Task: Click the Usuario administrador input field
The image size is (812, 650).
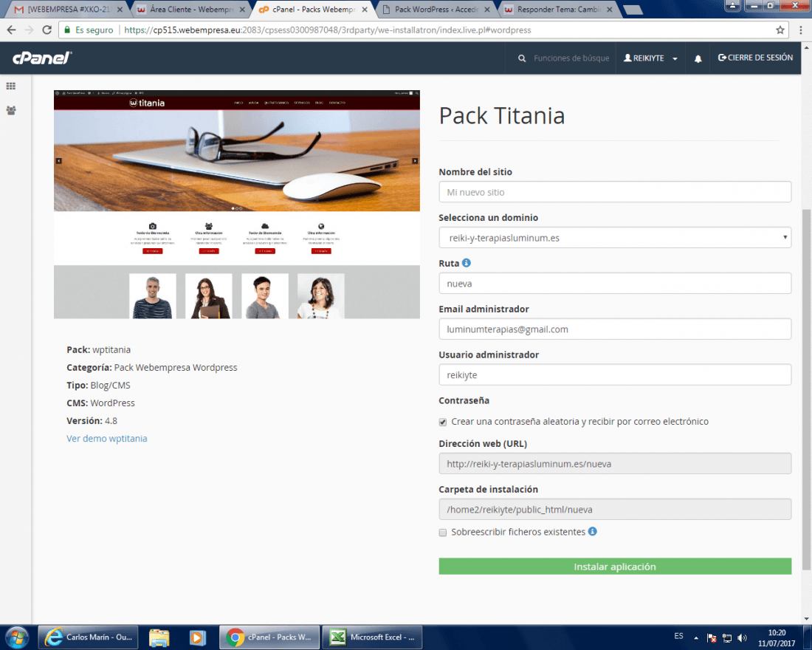Action: [x=615, y=374]
